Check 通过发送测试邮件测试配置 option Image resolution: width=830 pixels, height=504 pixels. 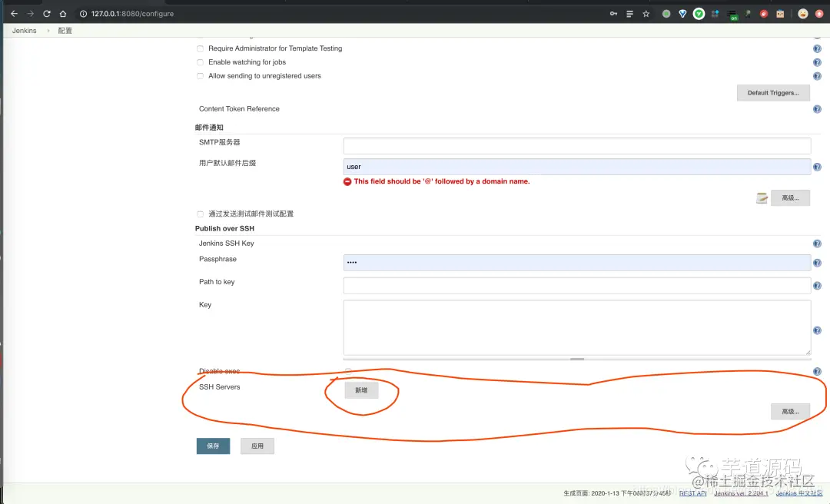click(x=200, y=214)
